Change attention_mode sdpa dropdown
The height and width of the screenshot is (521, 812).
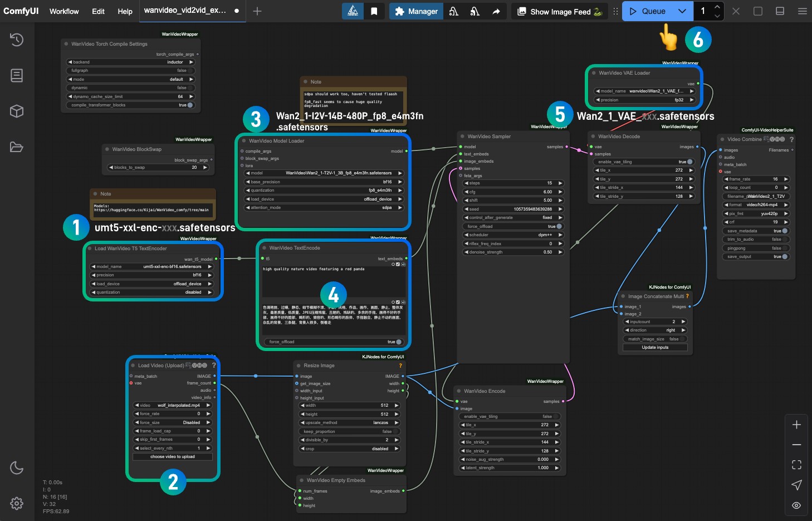(324, 207)
